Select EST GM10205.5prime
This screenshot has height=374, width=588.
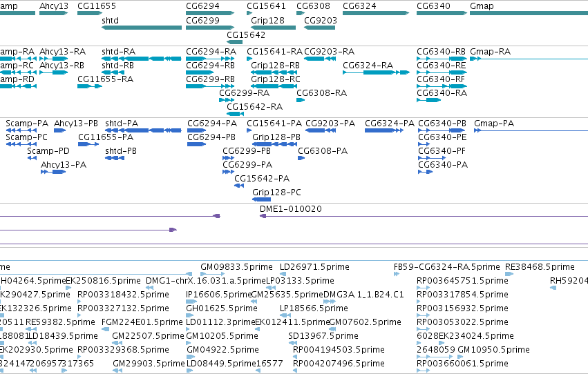(x=222, y=336)
